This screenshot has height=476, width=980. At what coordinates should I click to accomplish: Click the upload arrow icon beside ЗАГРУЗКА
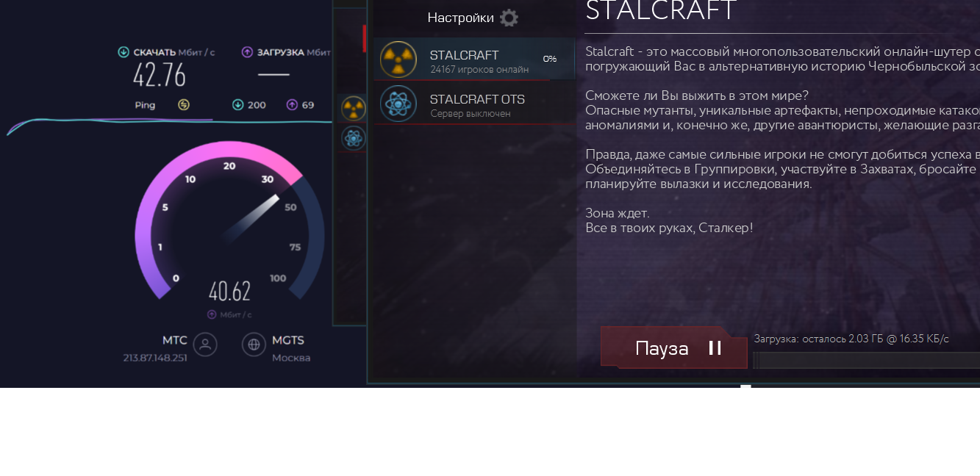pos(247,52)
